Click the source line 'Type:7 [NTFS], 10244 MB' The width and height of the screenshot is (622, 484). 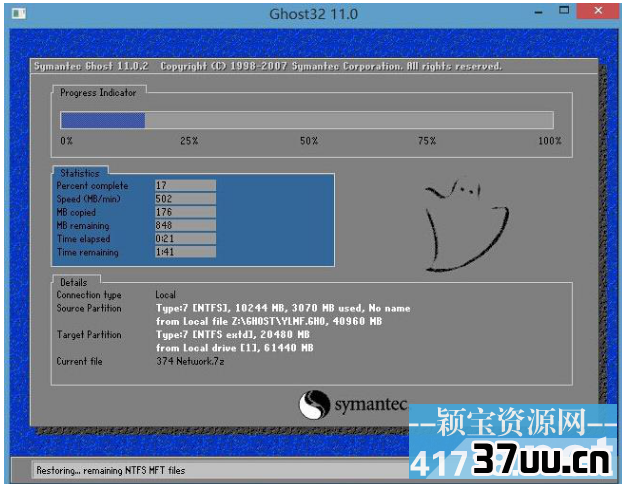point(283,308)
